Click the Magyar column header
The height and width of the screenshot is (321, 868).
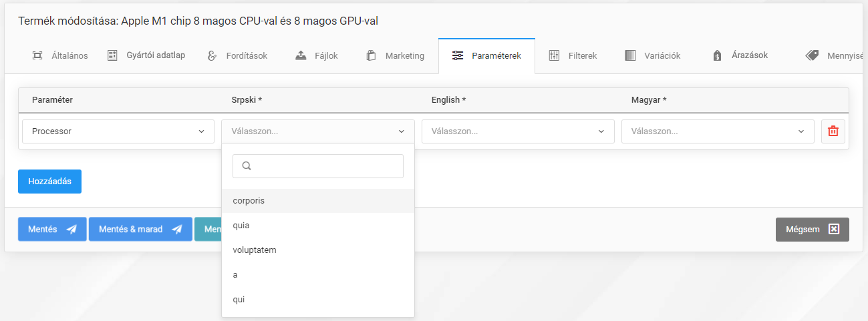[x=649, y=100]
